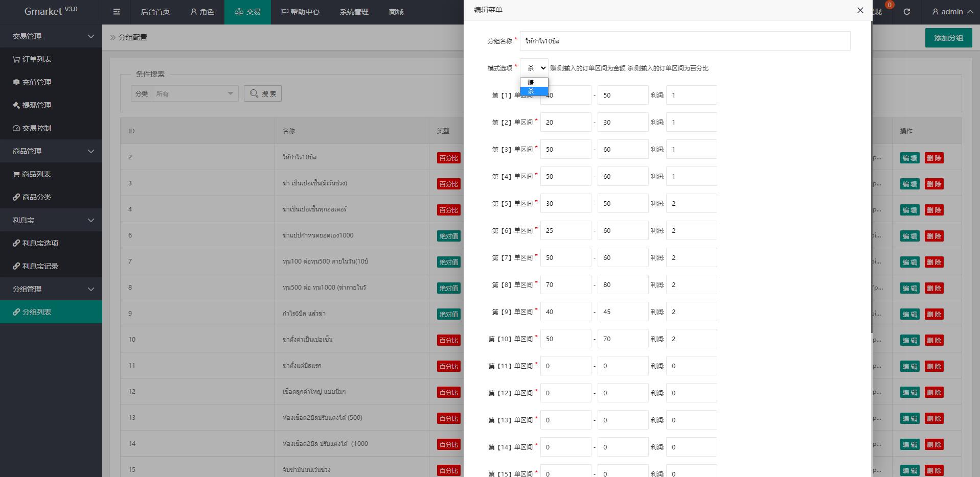Viewport: 980px width, 477px height.
Task: Click the 分组名称 text field
Action: (x=685, y=41)
